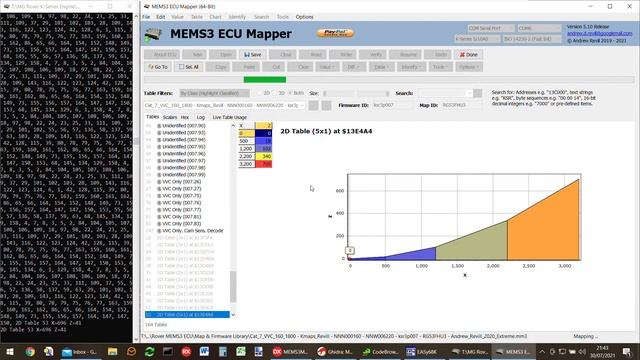Switch to the Scalars tab
Screen dimensions: 640x360
[170, 117]
